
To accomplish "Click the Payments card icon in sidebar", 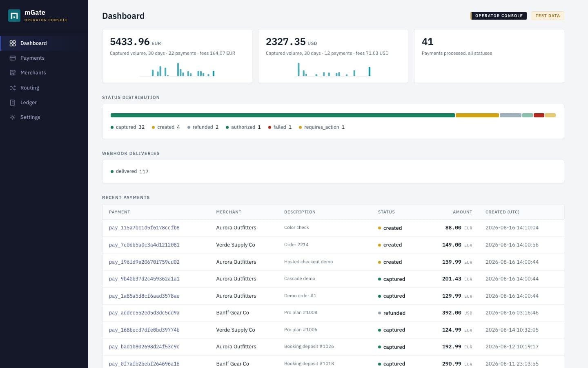I will [13, 58].
